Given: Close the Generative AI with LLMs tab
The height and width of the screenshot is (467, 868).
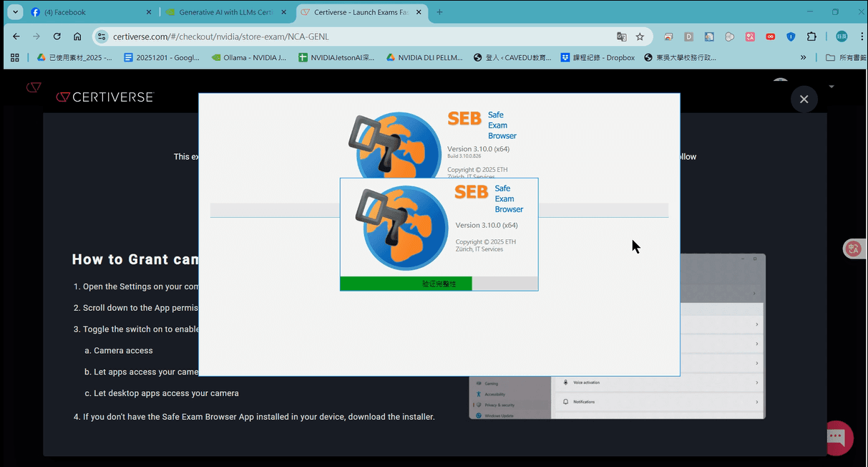Looking at the screenshot, I should click(283, 12).
